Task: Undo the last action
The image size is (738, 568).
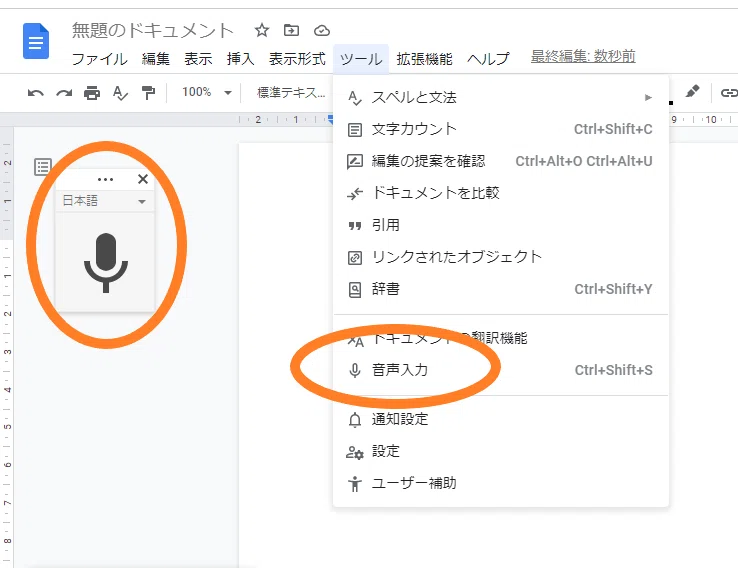Action: click(x=36, y=93)
